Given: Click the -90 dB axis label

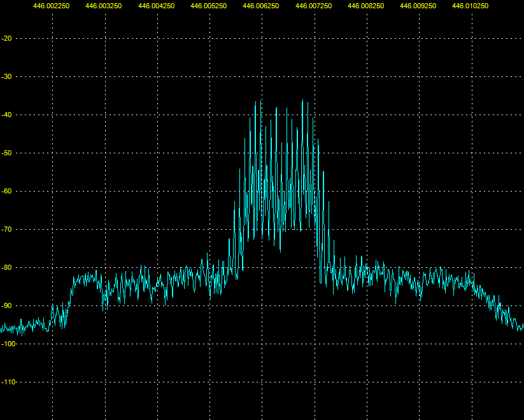Looking at the screenshot, I should coord(6,305).
